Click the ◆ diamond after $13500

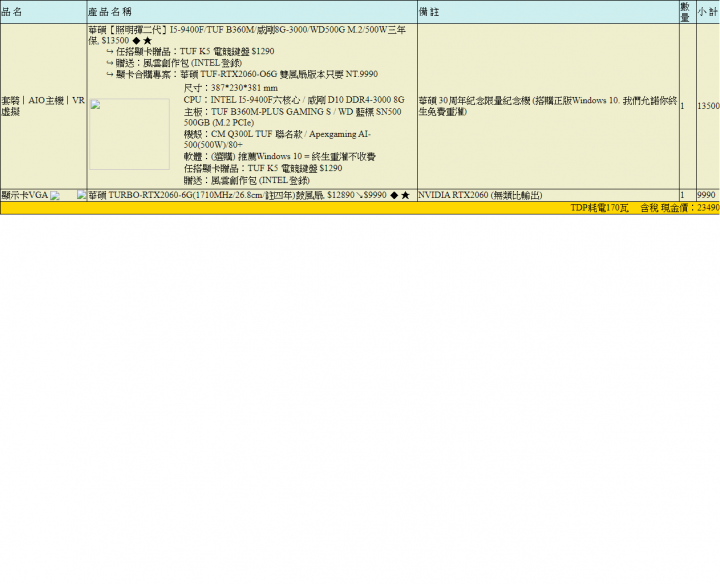point(136,41)
